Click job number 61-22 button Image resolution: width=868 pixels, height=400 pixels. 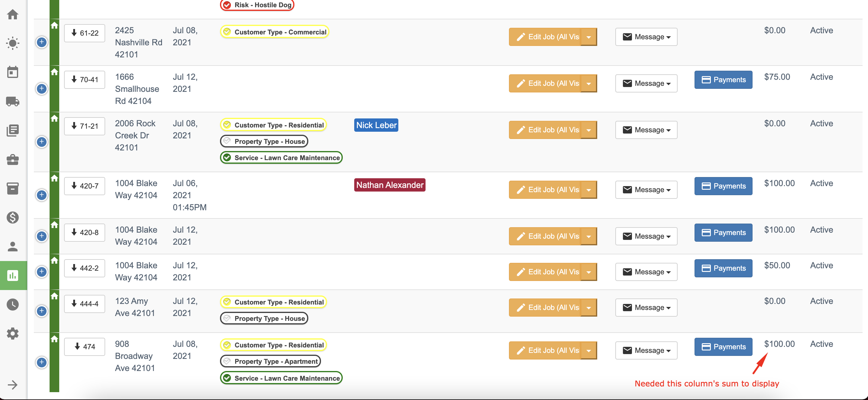(85, 33)
